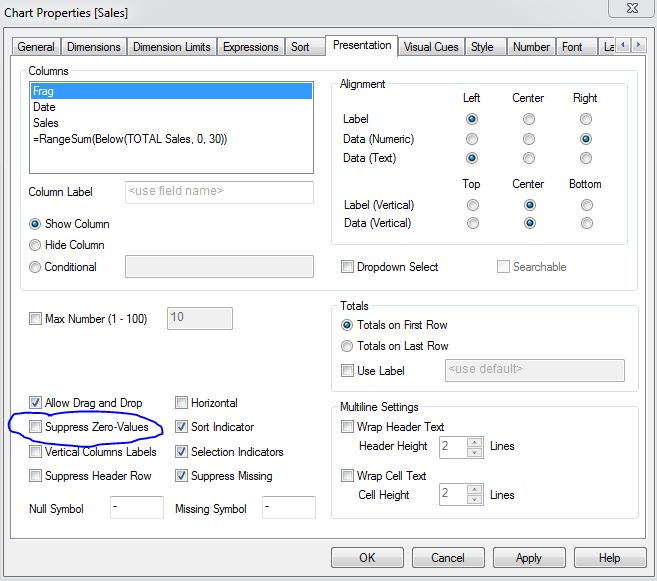Set Label alignment to Right
Viewport: 657px width, 581px height.
pos(586,119)
